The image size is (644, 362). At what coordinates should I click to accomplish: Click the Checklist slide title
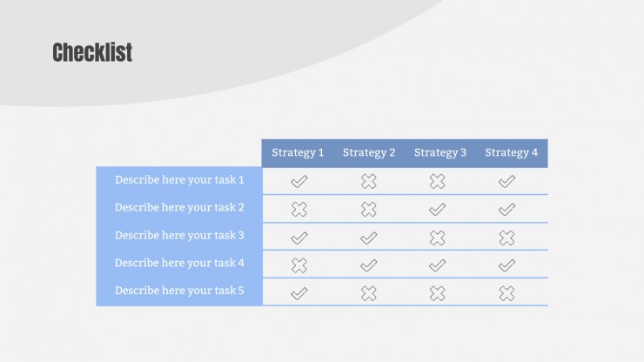click(x=92, y=52)
